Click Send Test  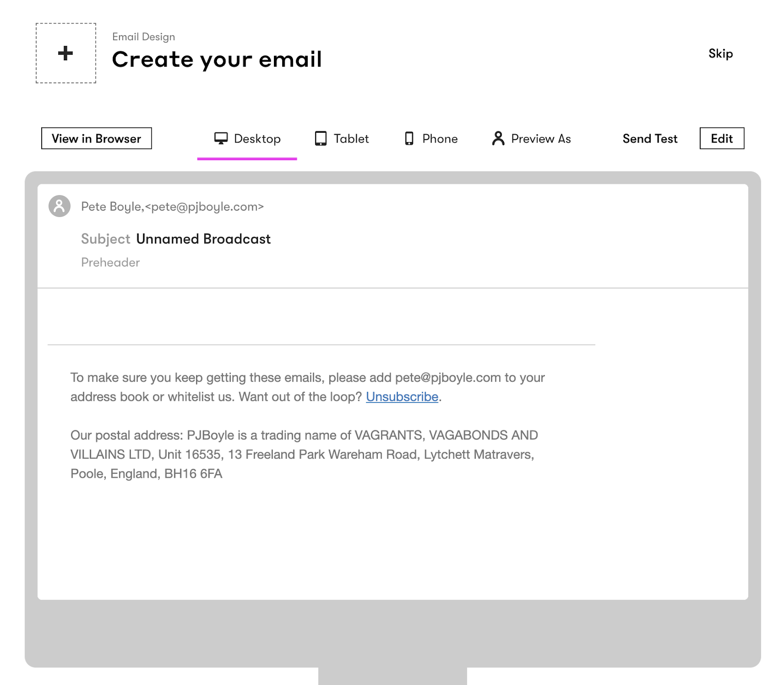(650, 139)
